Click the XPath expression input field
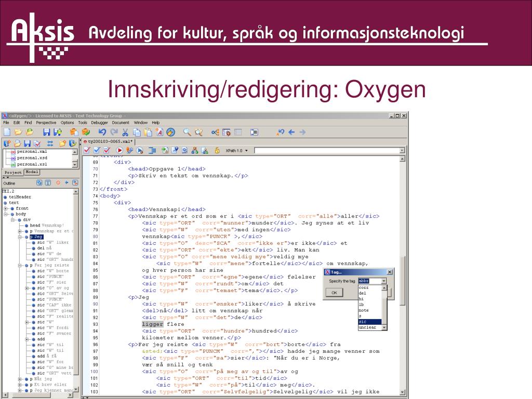Image resolution: width=532 pixels, height=399 pixels. (x=327, y=150)
